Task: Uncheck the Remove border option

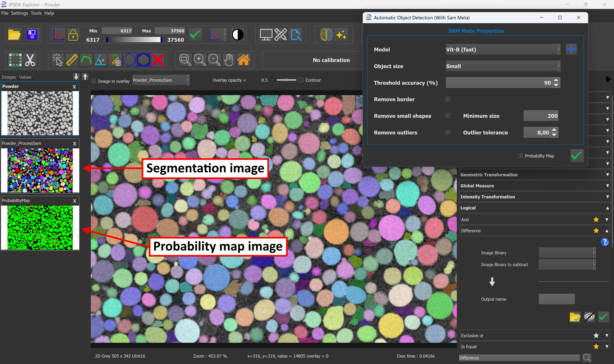Action: pyautogui.click(x=448, y=99)
